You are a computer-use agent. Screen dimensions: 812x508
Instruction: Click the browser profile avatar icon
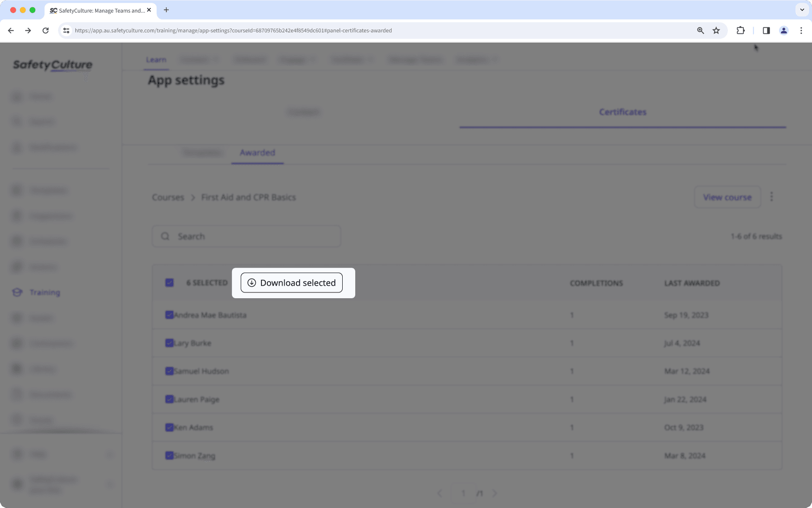tap(783, 30)
